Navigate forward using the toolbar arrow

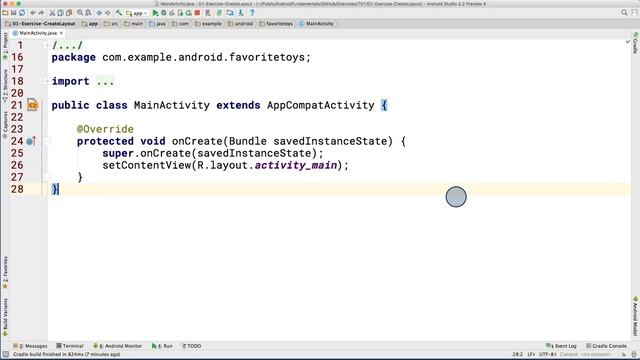click(x=108, y=13)
